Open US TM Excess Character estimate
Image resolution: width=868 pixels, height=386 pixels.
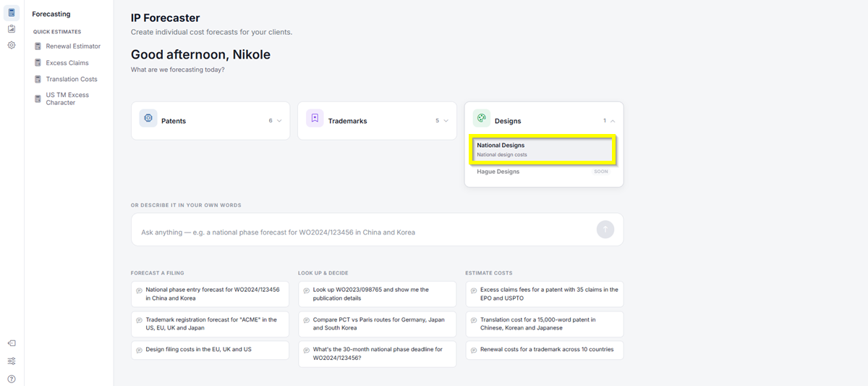[x=67, y=98]
